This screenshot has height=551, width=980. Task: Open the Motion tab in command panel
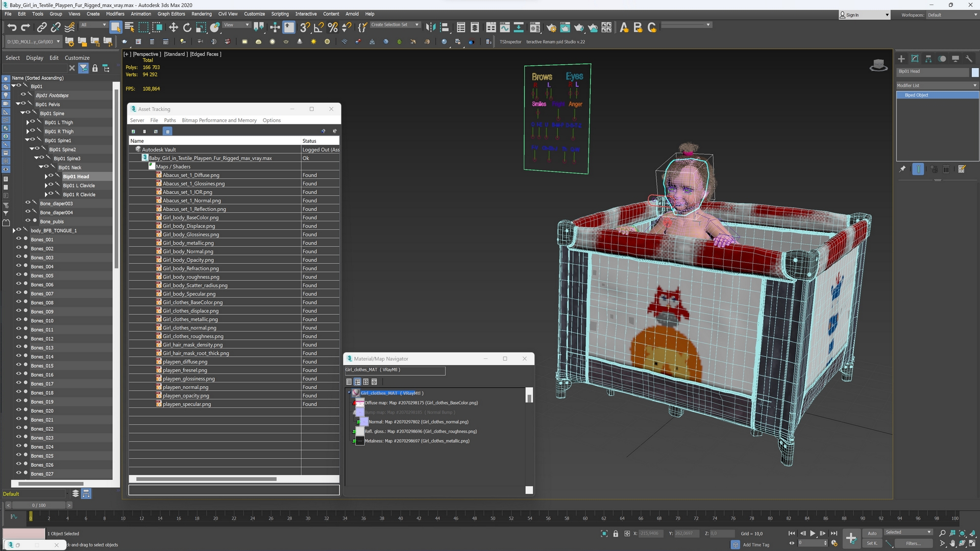pyautogui.click(x=942, y=59)
